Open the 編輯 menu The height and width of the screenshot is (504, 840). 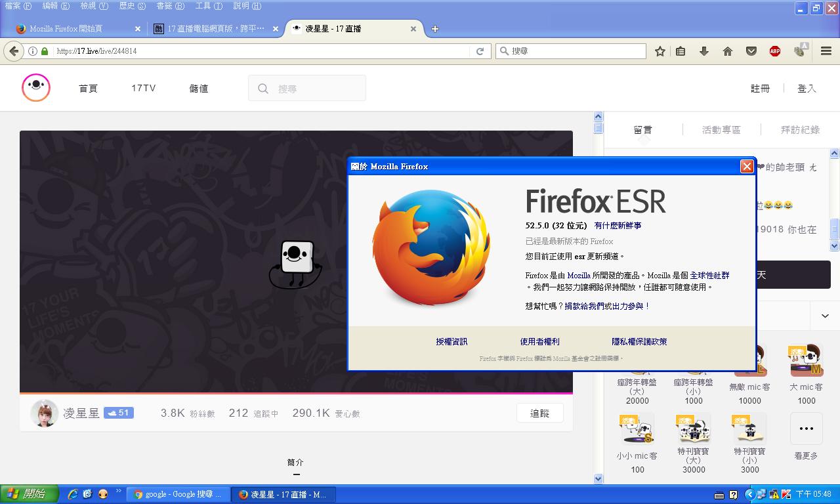[x=56, y=6]
